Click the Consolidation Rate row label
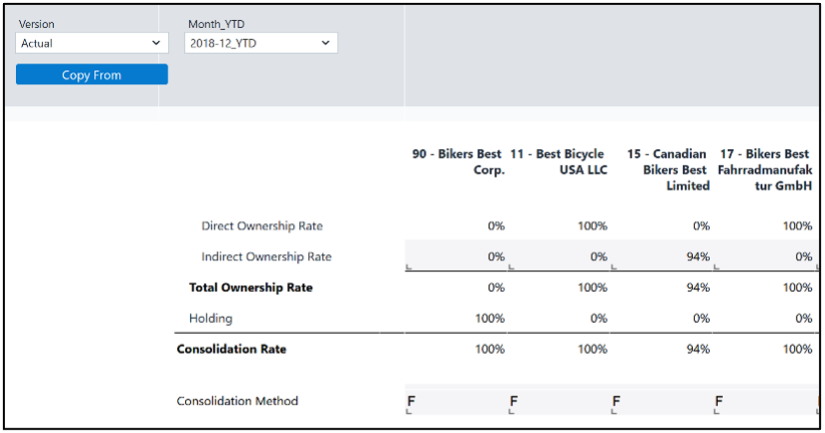Image resolution: width=825 pixels, height=433 pixels. [x=232, y=349]
